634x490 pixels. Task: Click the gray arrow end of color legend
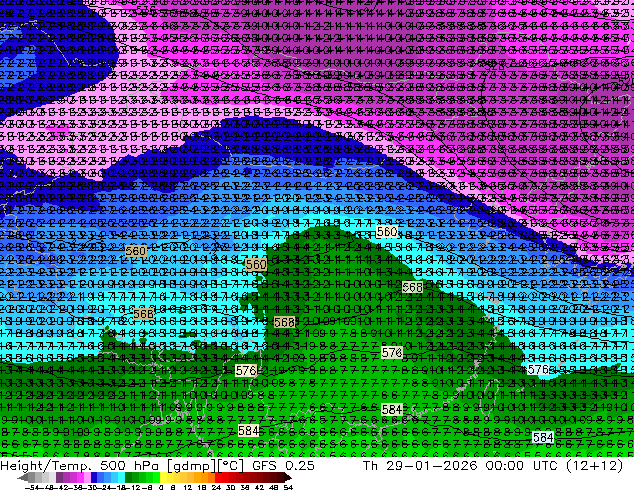(23, 477)
